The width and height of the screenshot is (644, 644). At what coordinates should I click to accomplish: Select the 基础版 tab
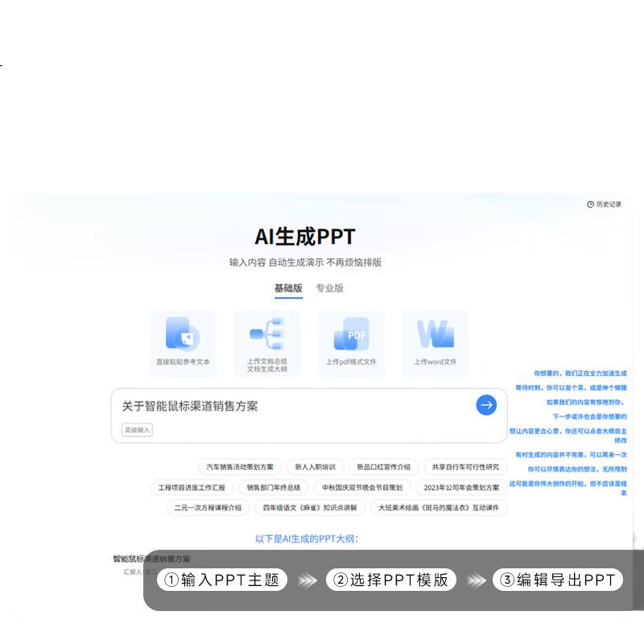click(288, 288)
